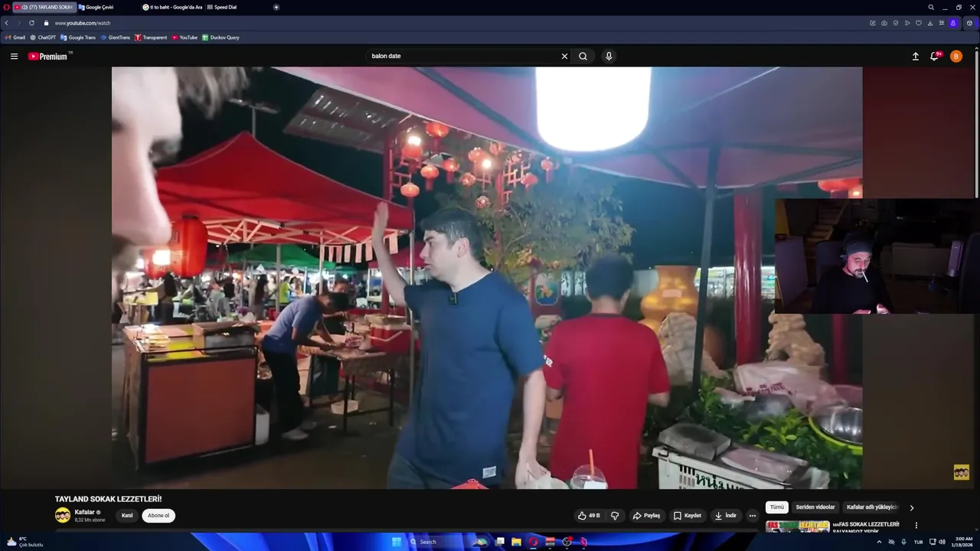This screenshot has height=551, width=980.
Task: Open a new browser tab
Action: (x=276, y=7)
